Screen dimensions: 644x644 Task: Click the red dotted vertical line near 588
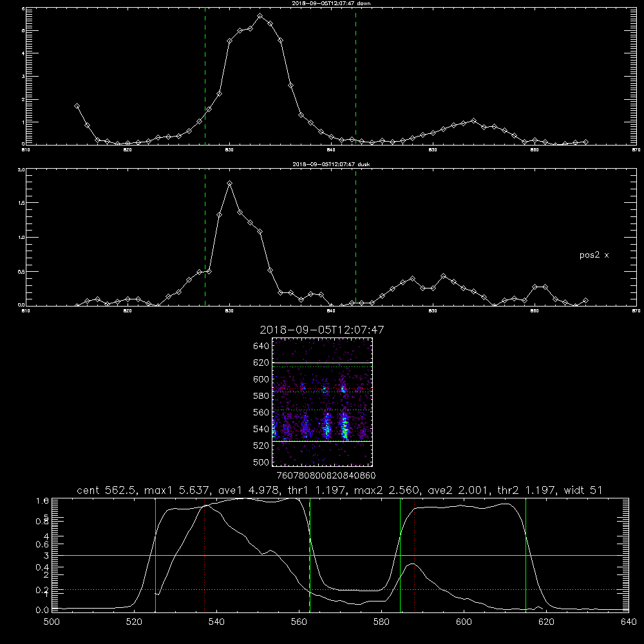coord(414,554)
